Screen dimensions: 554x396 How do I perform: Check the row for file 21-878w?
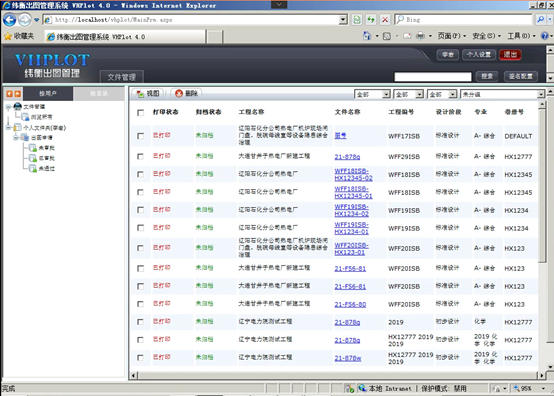pyautogui.click(x=141, y=357)
